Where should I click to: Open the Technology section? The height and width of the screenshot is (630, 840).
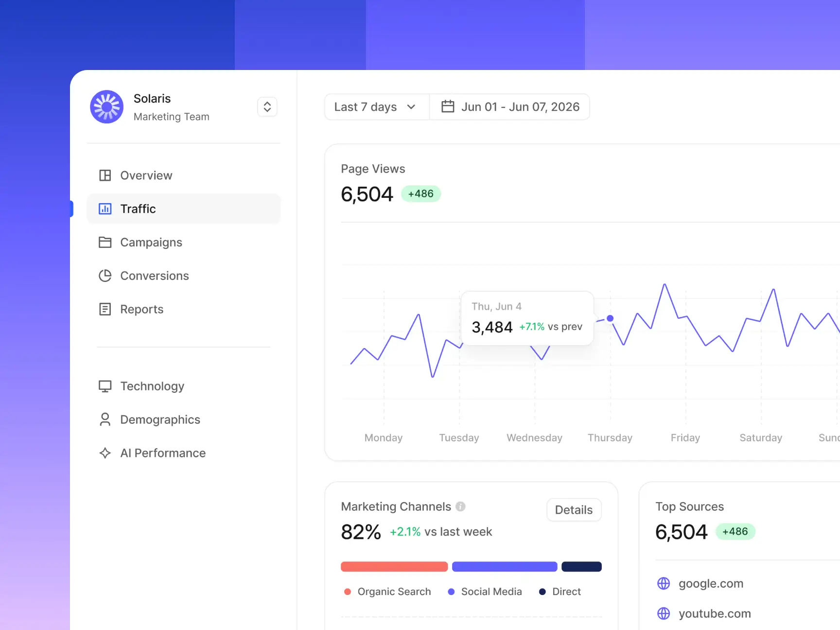[184, 386]
